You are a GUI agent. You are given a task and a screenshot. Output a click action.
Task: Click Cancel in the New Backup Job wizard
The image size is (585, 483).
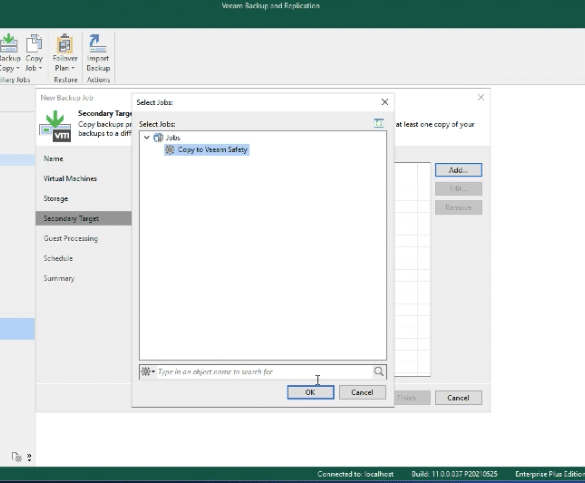[x=458, y=398]
